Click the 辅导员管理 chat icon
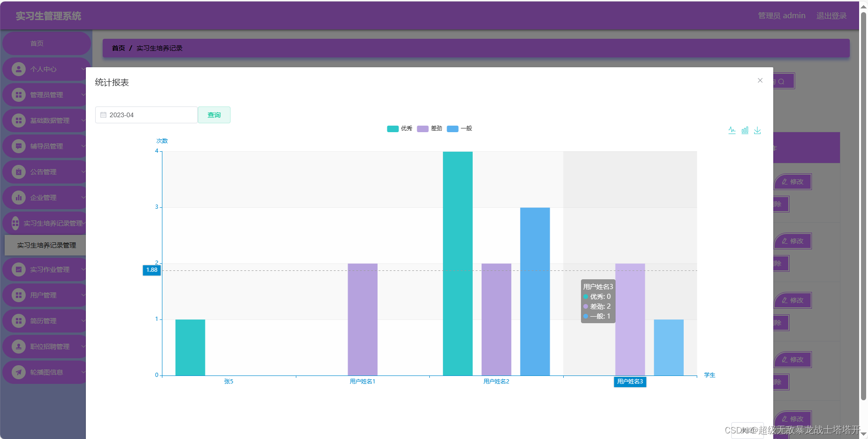Viewport: 868px width, 439px height. click(x=19, y=146)
